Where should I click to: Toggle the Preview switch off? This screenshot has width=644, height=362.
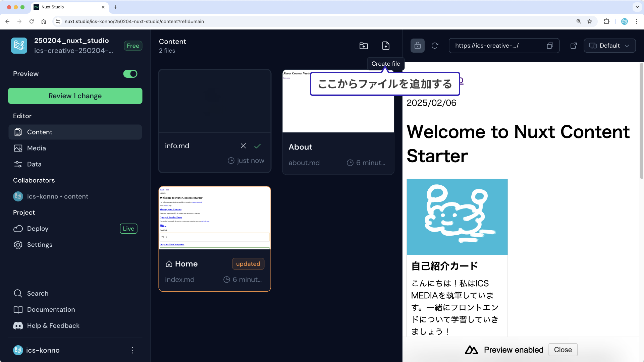[x=130, y=74]
